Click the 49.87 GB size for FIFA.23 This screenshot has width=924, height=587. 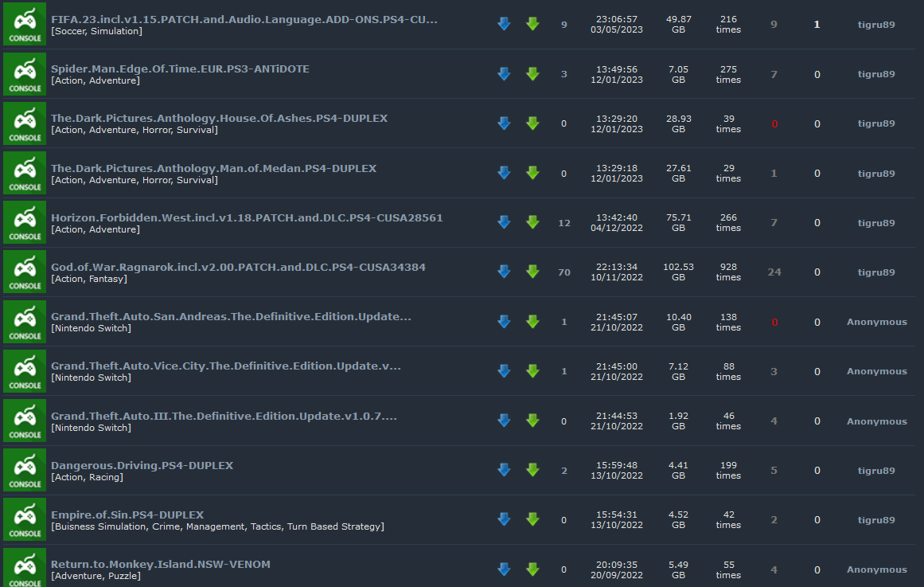coord(678,24)
